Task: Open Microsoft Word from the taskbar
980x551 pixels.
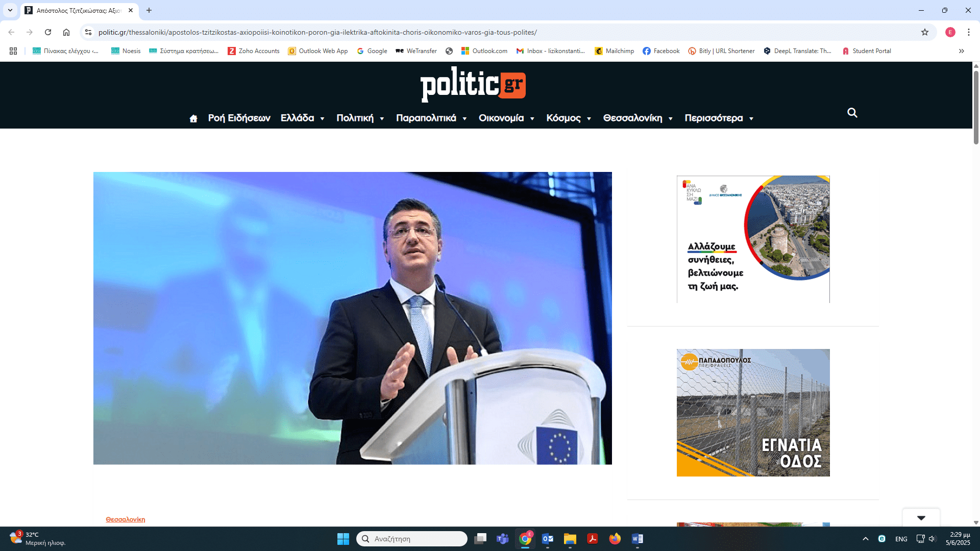Action: tap(637, 539)
